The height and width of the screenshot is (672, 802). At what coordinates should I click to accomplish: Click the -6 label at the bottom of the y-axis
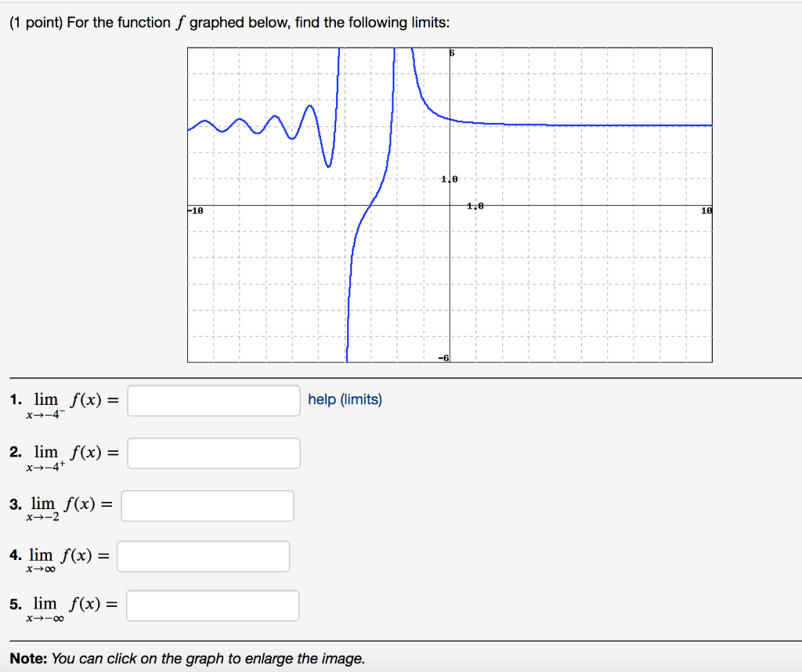(443, 357)
